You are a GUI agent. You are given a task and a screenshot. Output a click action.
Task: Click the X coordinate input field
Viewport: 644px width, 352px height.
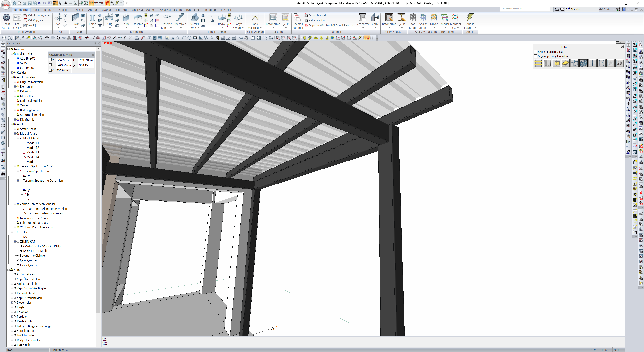point(64,60)
